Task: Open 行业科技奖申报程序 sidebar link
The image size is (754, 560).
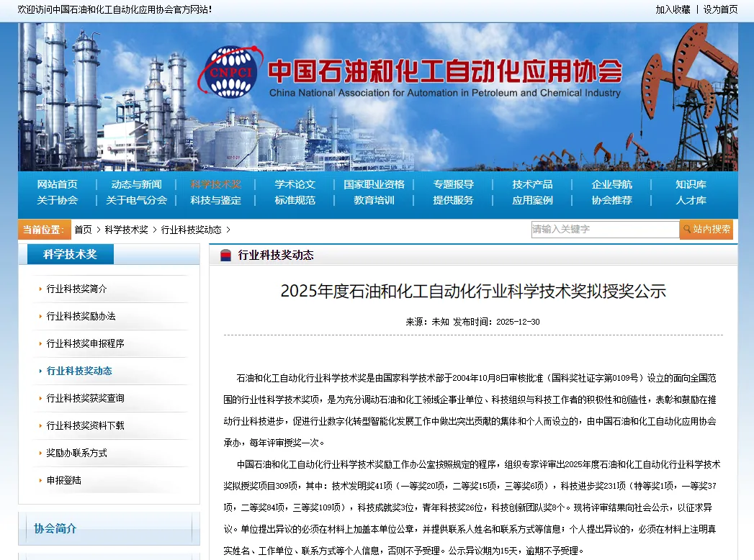Action: click(85, 343)
